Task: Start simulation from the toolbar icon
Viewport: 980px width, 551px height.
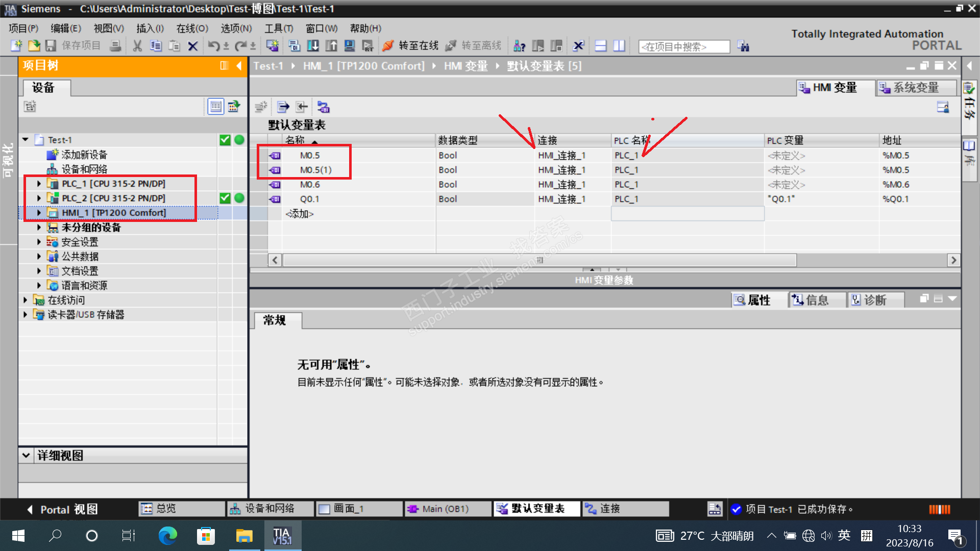Action: [x=350, y=46]
